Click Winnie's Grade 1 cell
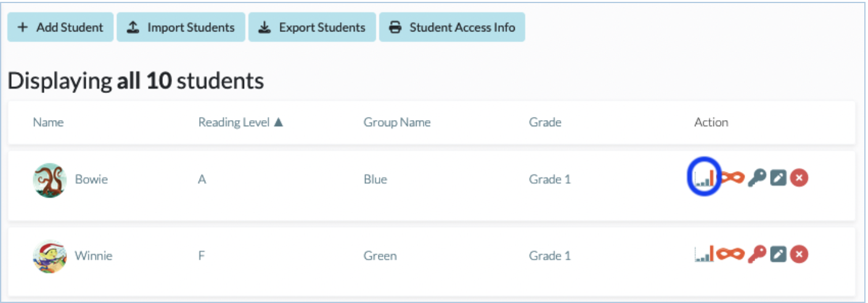Screen dimensions: 868x303 tap(550, 255)
